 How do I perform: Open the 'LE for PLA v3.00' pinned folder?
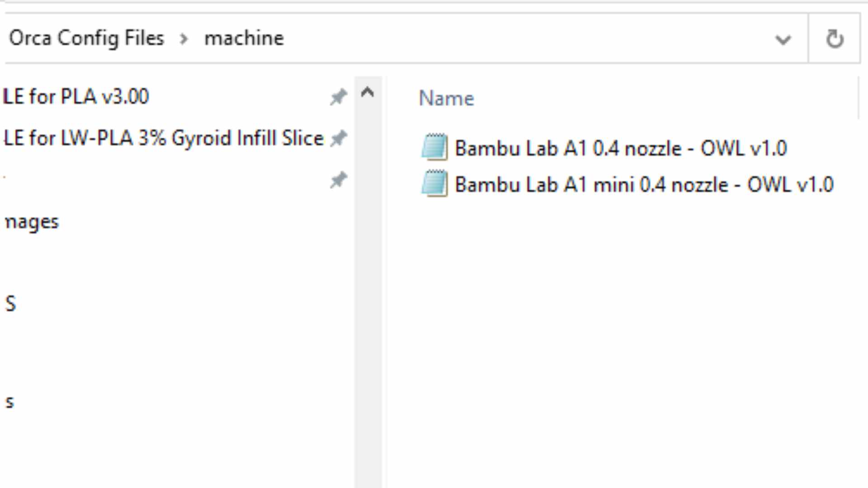click(x=76, y=97)
